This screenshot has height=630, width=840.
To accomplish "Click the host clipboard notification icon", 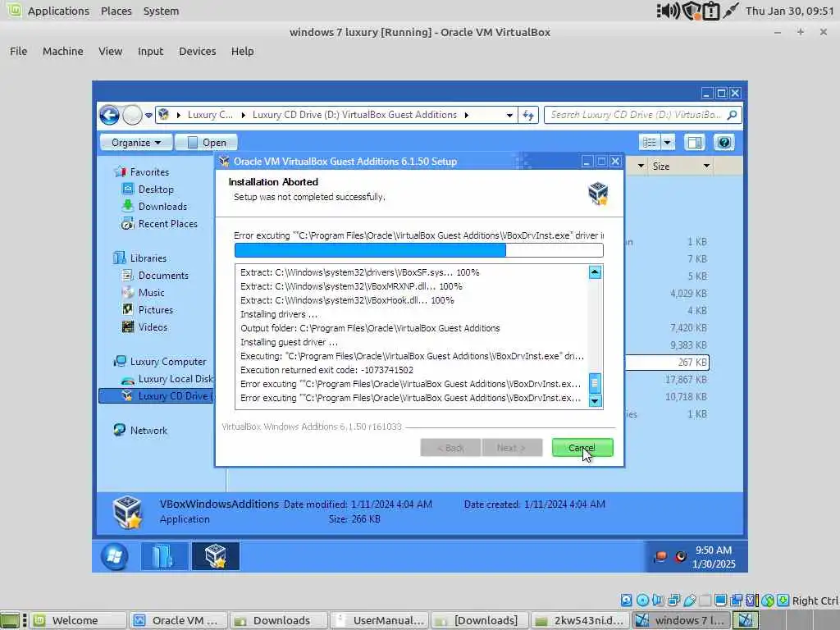I will pyautogui.click(x=711, y=11).
